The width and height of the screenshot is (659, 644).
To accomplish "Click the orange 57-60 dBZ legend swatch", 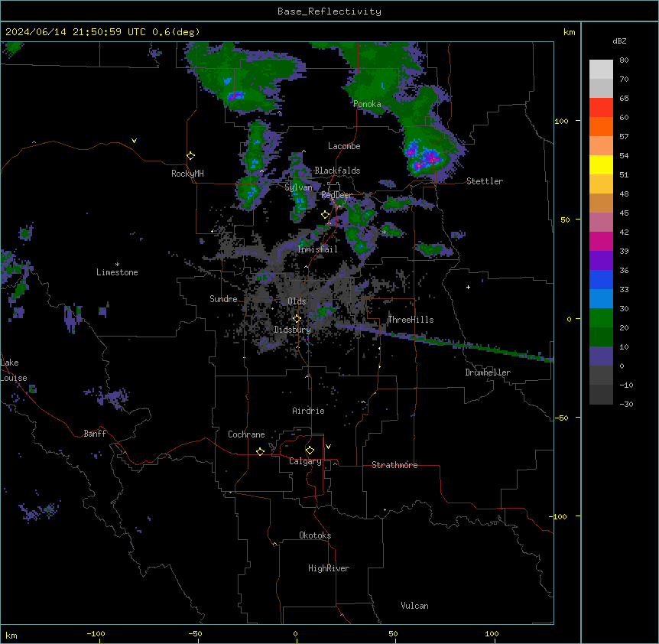I will 601,127.
